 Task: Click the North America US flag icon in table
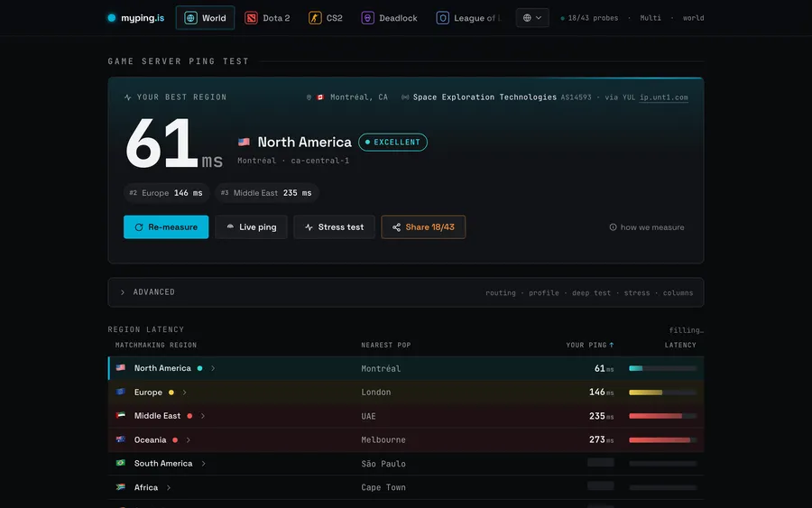click(x=121, y=367)
